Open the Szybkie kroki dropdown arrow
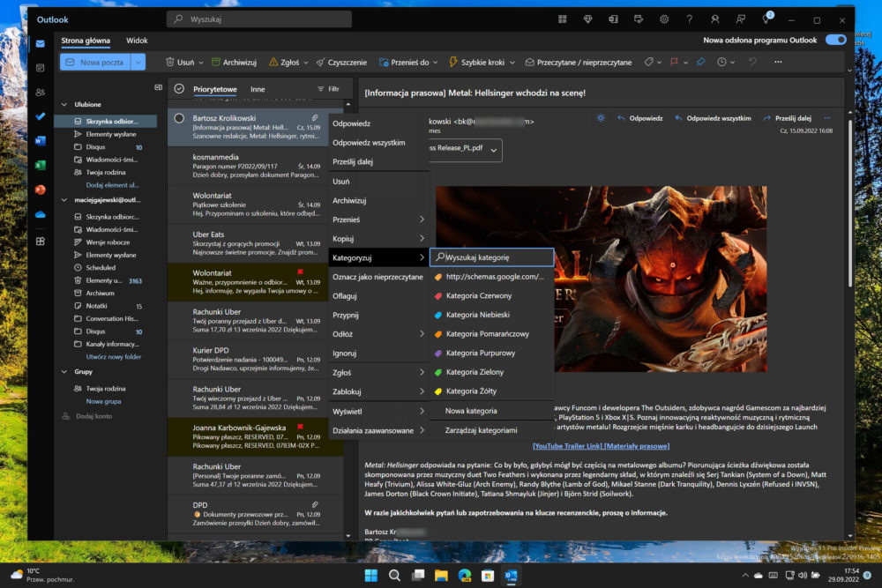The width and height of the screenshot is (882, 588). [x=512, y=63]
